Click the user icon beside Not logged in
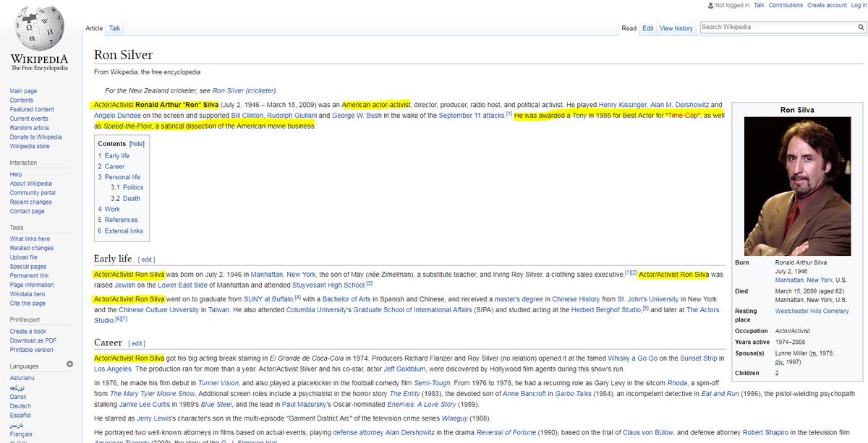 [x=710, y=5]
